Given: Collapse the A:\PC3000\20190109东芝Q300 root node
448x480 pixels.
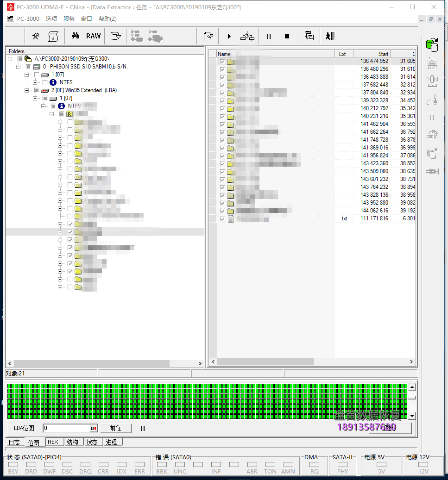Looking at the screenshot, I should [10, 59].
